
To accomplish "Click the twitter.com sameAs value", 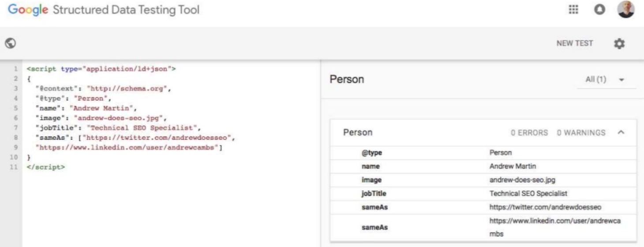I will (x=545, y=207).
